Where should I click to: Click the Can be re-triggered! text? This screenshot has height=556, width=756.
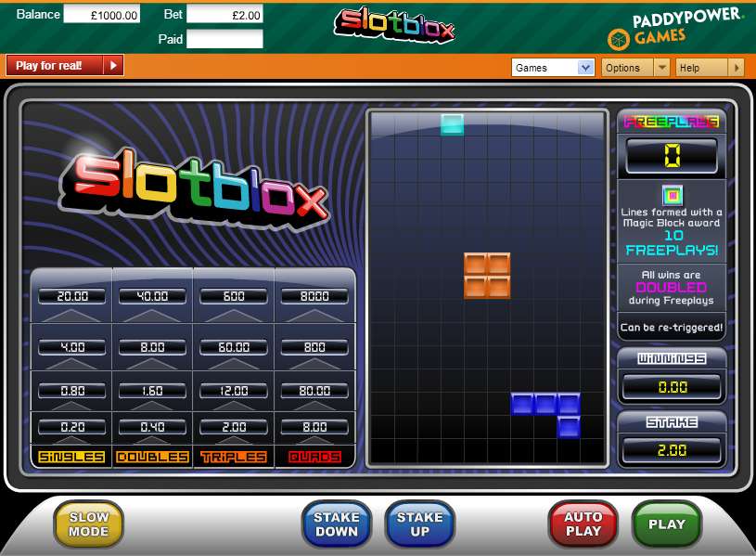click(672, 328)
